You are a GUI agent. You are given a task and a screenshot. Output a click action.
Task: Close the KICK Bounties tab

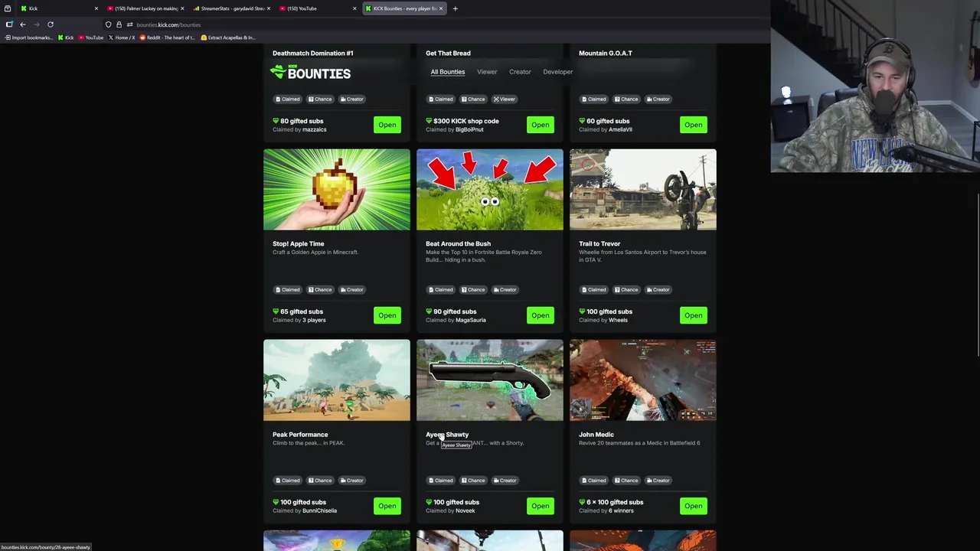(440, 8)
